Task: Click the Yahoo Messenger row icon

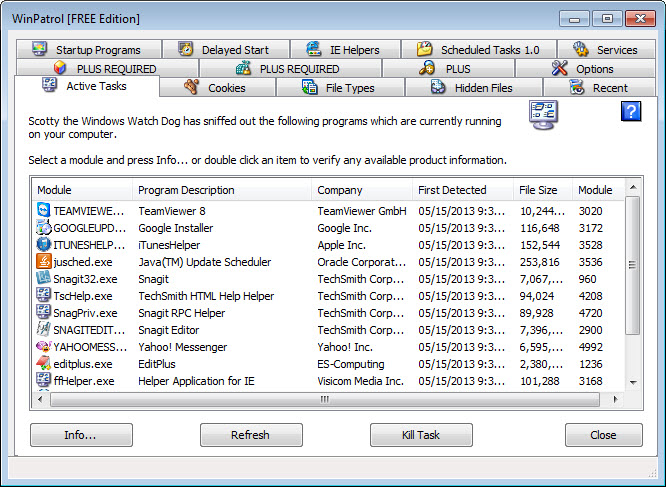Action: pos(43,346)
